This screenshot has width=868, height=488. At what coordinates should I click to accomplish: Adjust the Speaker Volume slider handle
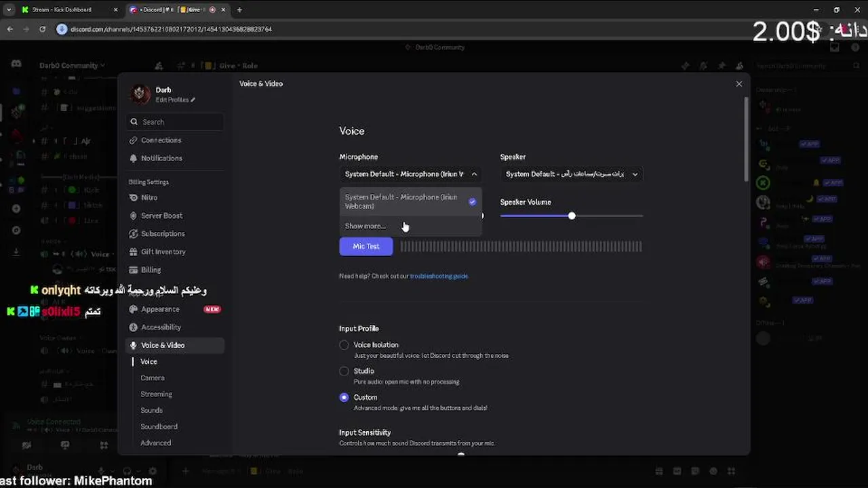pos(572,216)
